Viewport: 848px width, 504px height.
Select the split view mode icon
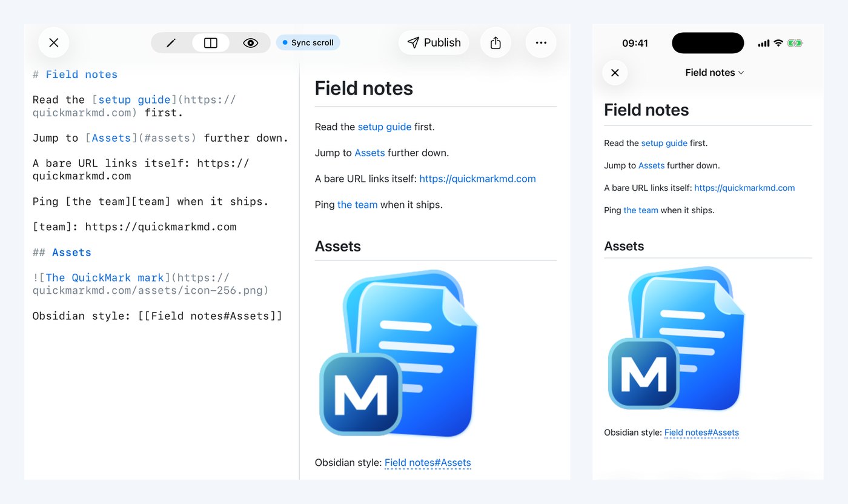point(211,43)
